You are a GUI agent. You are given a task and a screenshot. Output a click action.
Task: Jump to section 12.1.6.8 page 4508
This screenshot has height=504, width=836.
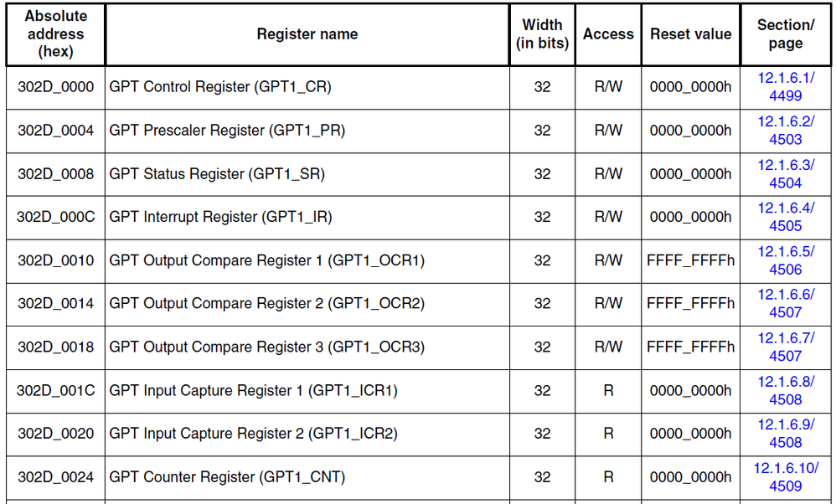point(786,390)
